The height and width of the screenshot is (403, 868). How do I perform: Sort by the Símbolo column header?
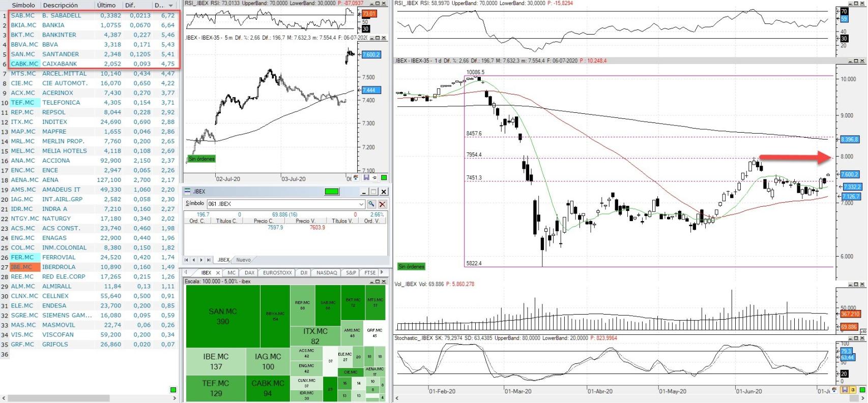(x=23, y=6)
